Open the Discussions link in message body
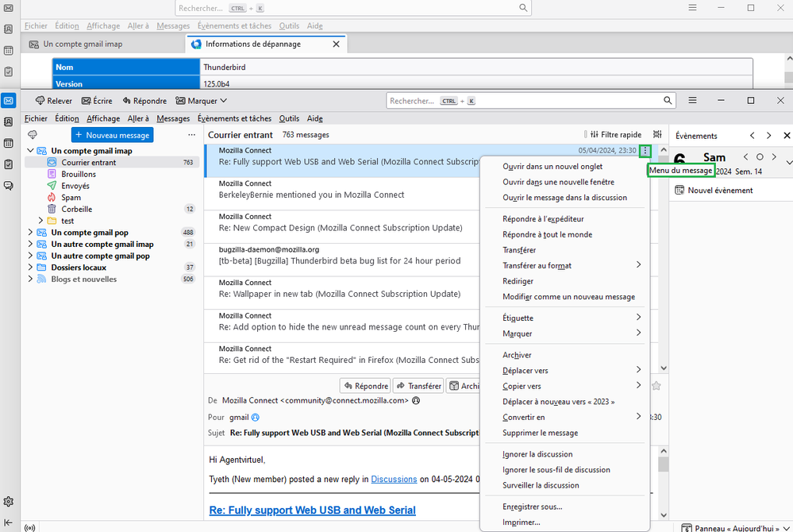 (x=394, y=479)
